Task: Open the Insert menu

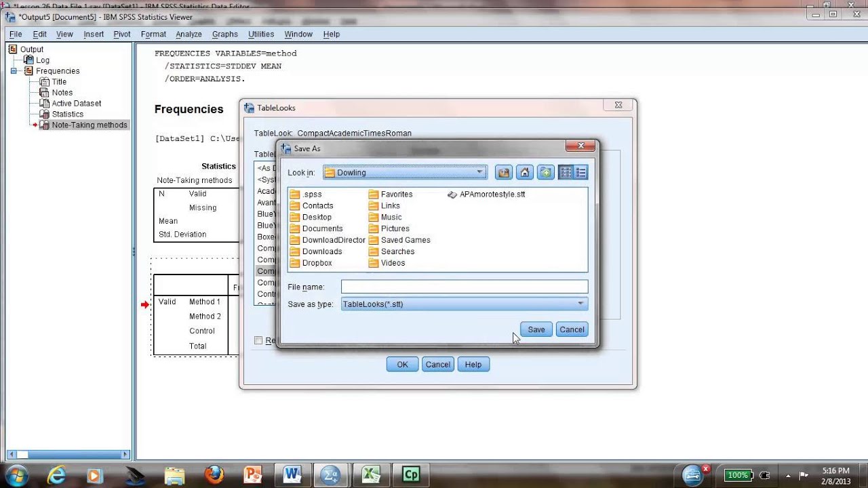Action: coord(94,34)
